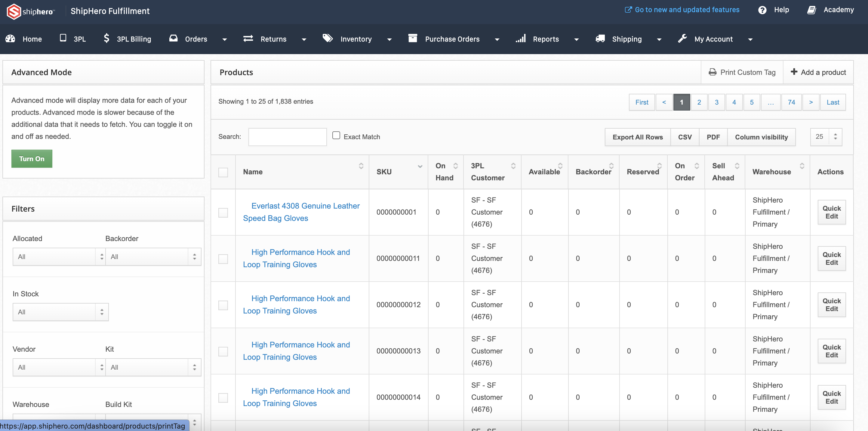This screenshot has height=431, width=868.
Task: Click the 3PL Billing dollar icon
Action: pyautogui.click(x=106, y=38)
